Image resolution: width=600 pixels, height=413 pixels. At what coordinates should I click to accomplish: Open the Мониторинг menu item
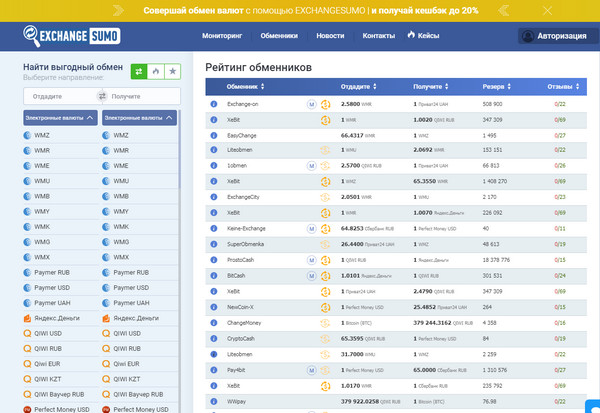[x=221, y=35]
